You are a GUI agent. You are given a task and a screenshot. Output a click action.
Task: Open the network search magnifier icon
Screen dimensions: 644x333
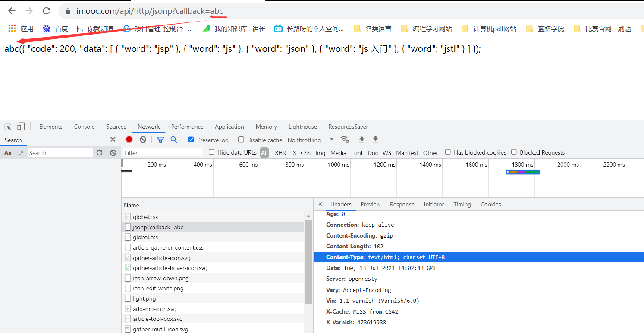(174, 140)
